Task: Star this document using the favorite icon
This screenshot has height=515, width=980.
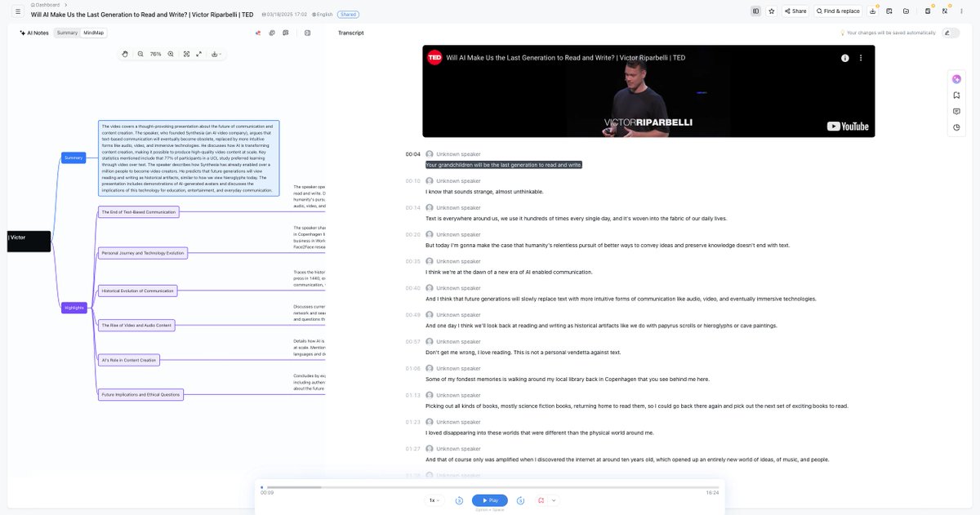Action: tap(772, 11)
